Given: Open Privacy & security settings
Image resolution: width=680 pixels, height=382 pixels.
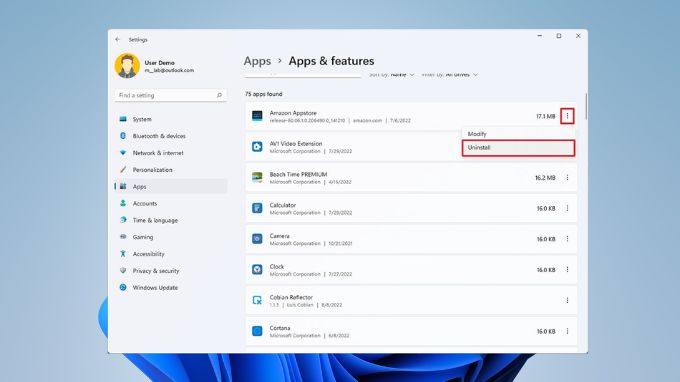Looking at the screenshot, I should click(171, 271).
